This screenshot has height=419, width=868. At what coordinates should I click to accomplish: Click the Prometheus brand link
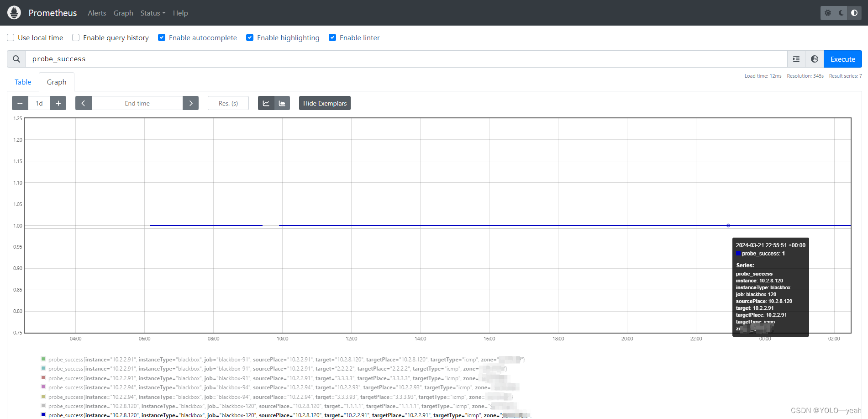tap(53, 13)
